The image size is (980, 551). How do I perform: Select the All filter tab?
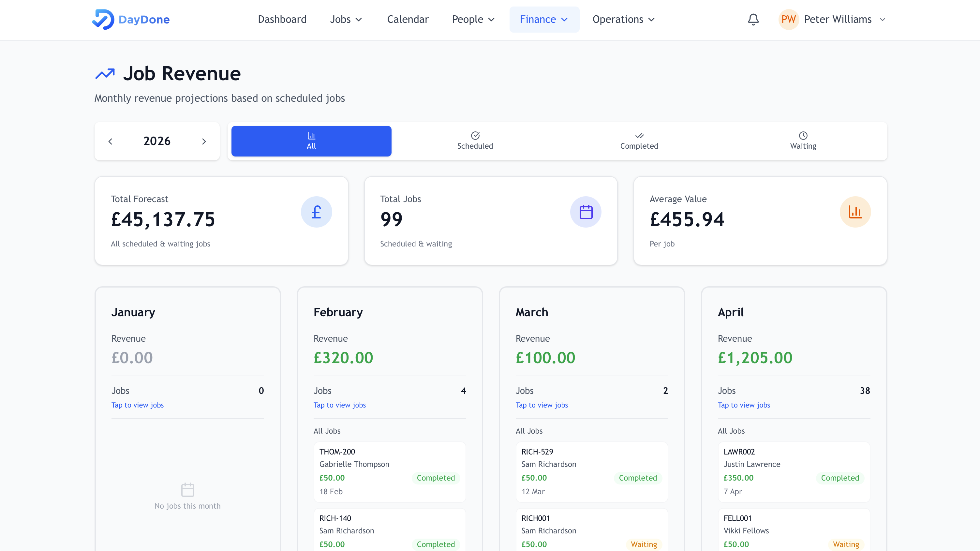click(311, 141)
